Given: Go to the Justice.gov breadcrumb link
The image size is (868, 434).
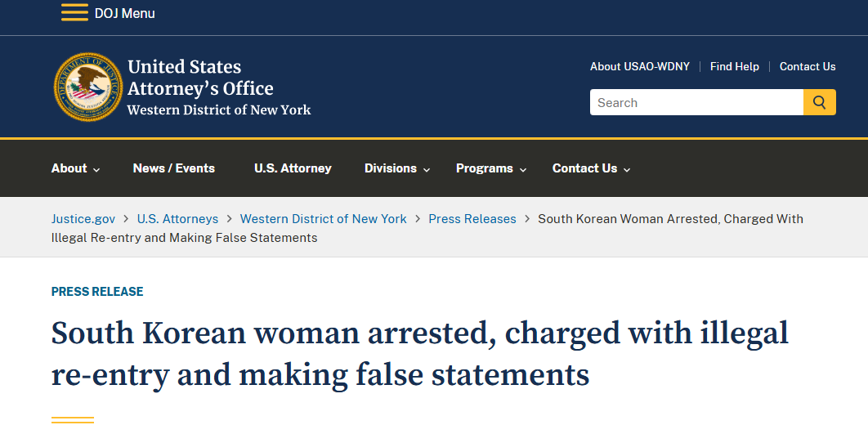Looking at the screenshot, I should (83, 219).
